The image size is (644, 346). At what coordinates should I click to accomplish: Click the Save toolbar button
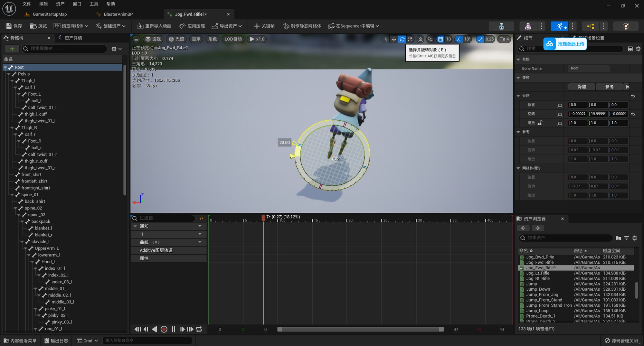tap(14, 26)
